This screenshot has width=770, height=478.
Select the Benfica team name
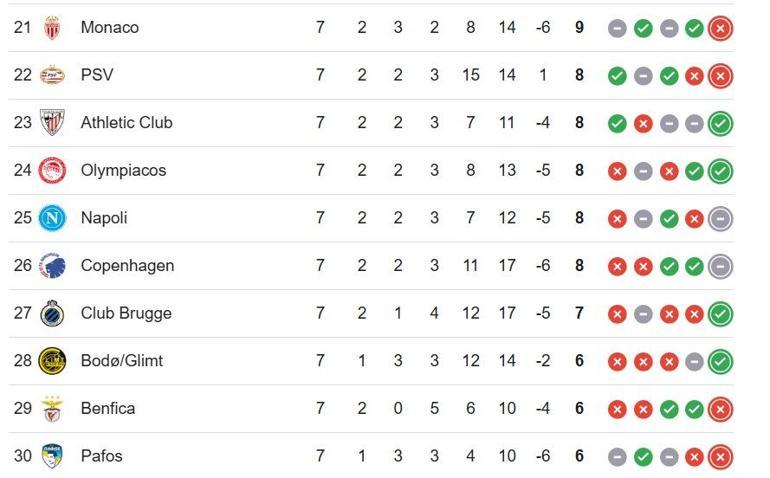click(x=108, y=409)
